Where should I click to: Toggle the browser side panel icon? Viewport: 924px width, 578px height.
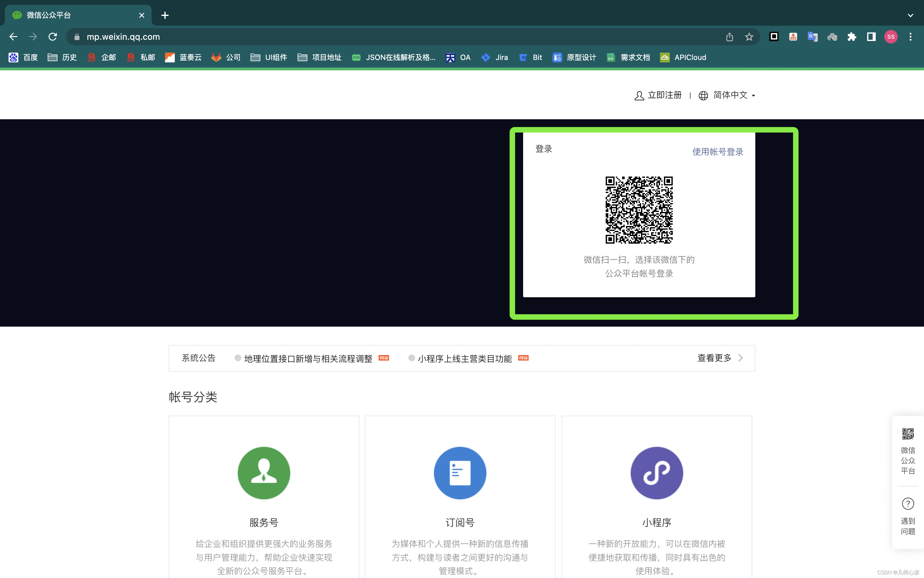[871, 37]
